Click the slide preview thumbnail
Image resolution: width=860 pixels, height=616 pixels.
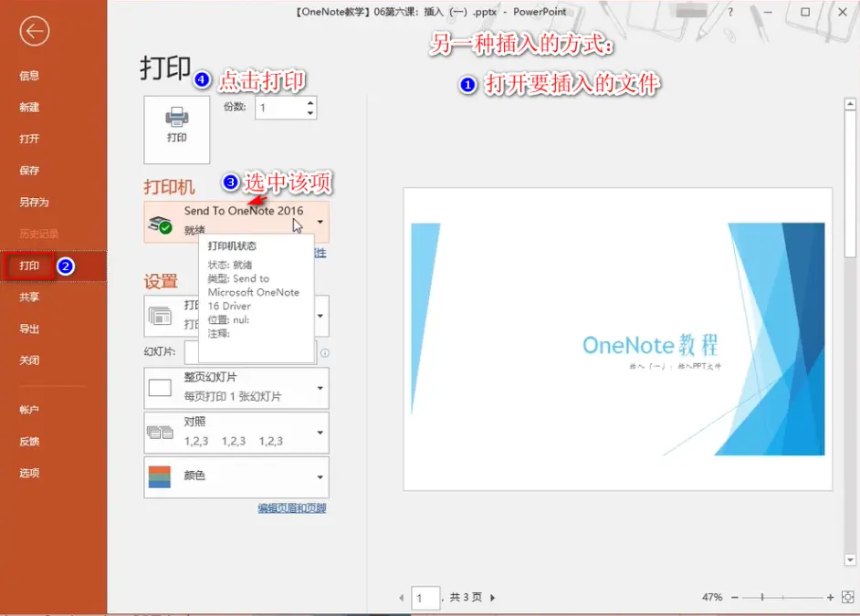point(617,339)
